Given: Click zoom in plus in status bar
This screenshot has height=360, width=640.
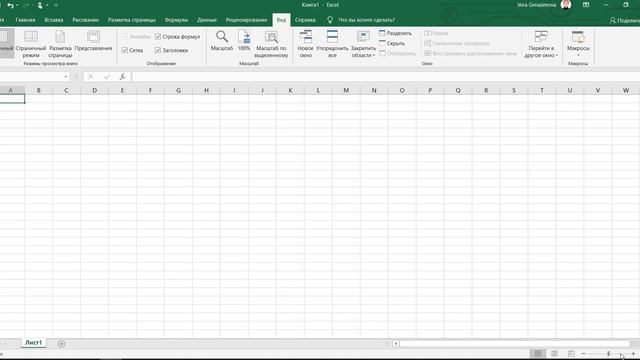Looking at the screenshot, I should [x=633, y=353].
